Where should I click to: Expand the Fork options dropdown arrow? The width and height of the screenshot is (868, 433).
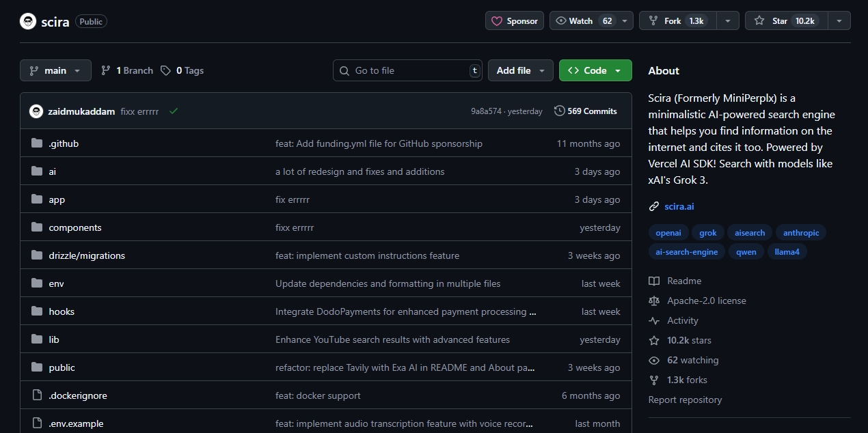727,21
